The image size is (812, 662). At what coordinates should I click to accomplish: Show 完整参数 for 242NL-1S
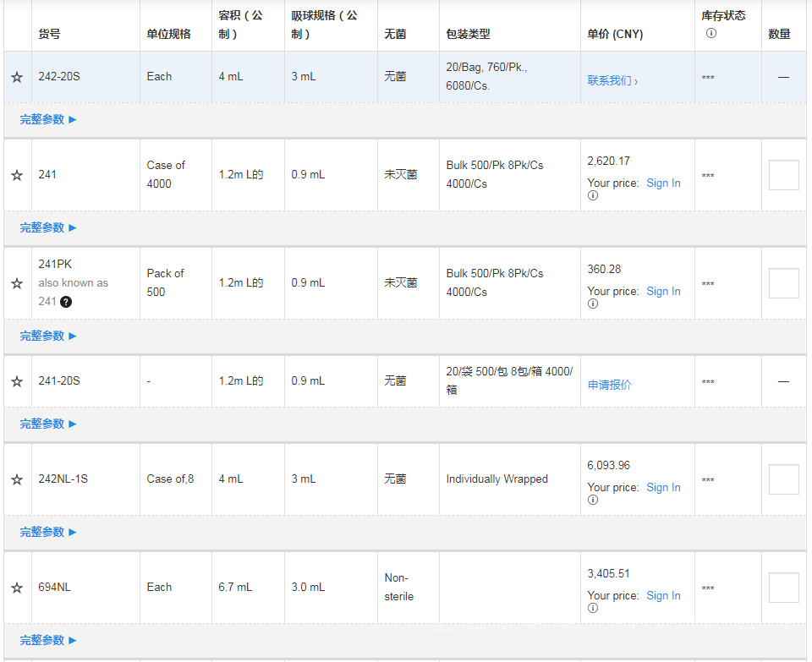[48, 533]
